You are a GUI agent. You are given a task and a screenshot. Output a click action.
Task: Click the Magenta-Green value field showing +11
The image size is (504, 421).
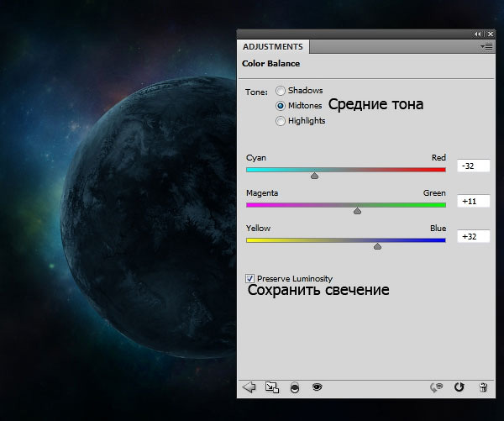(473, 202)
